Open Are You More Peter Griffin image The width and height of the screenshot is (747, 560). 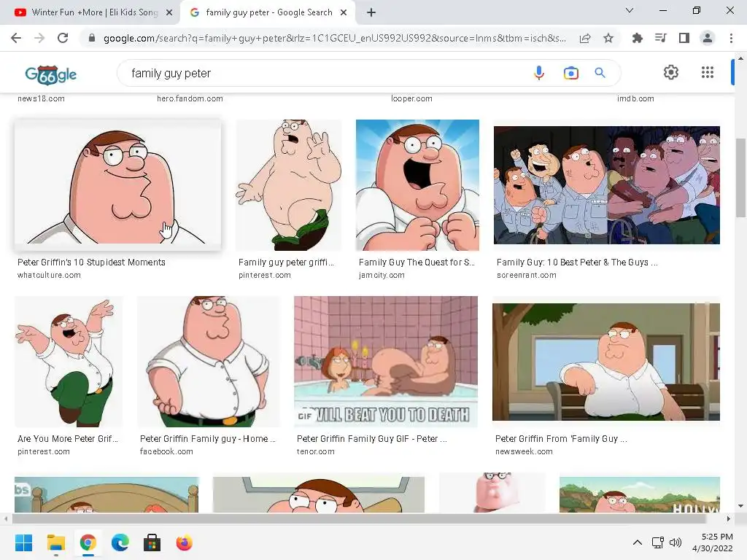click(69, 362)
